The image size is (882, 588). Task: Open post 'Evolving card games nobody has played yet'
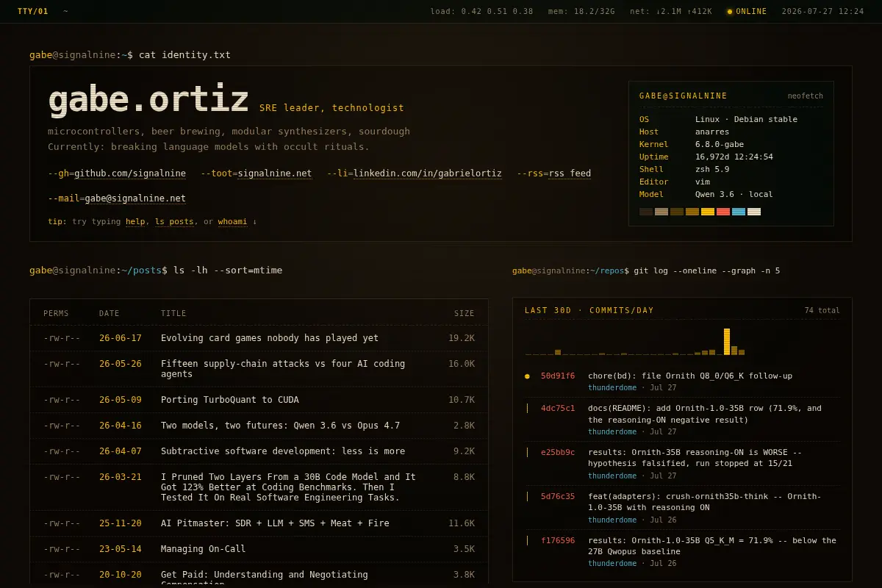click(270, 338)
